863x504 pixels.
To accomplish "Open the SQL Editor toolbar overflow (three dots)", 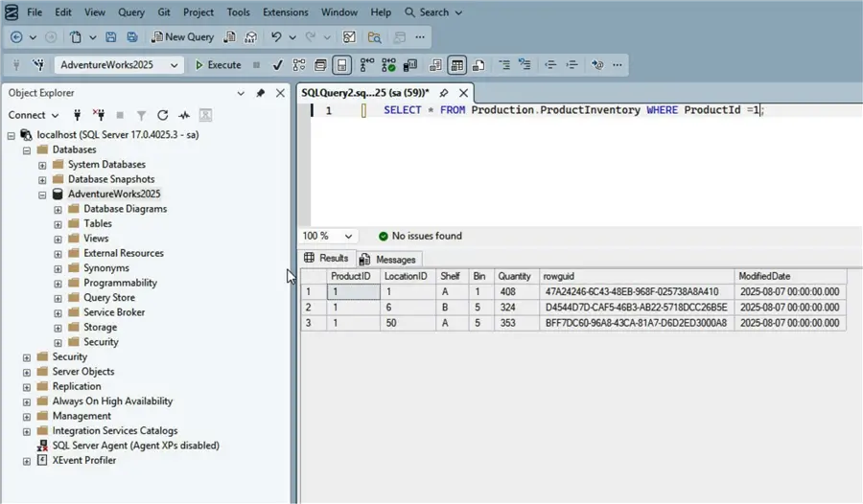I will (x=618, y=65).
